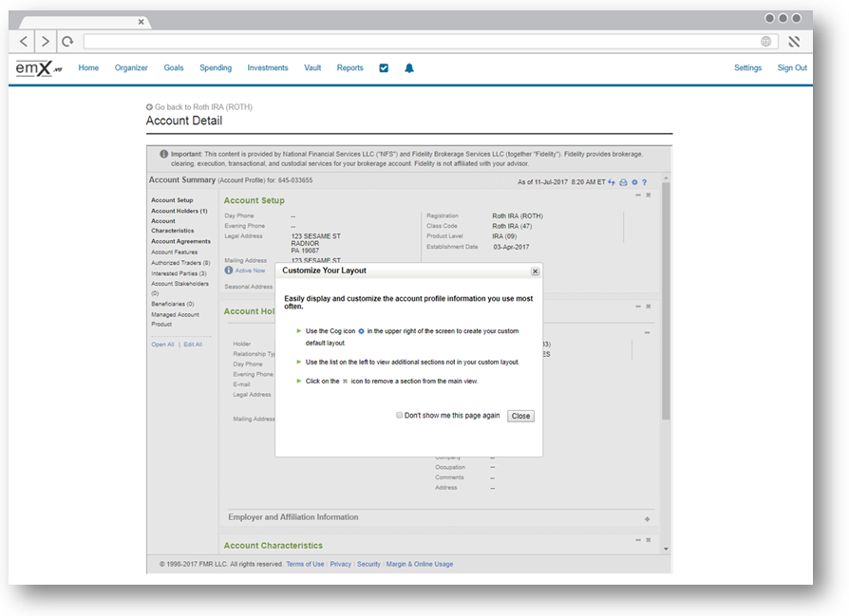Close the browser tab with its X
This screenshot has height=616, width=849.
pyautogui.click(x=141, y=22)
